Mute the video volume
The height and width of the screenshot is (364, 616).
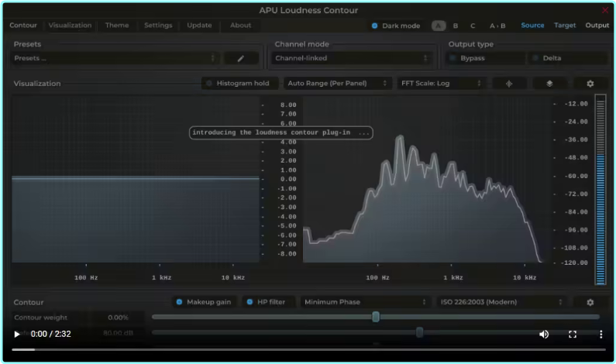coord(544,334)
